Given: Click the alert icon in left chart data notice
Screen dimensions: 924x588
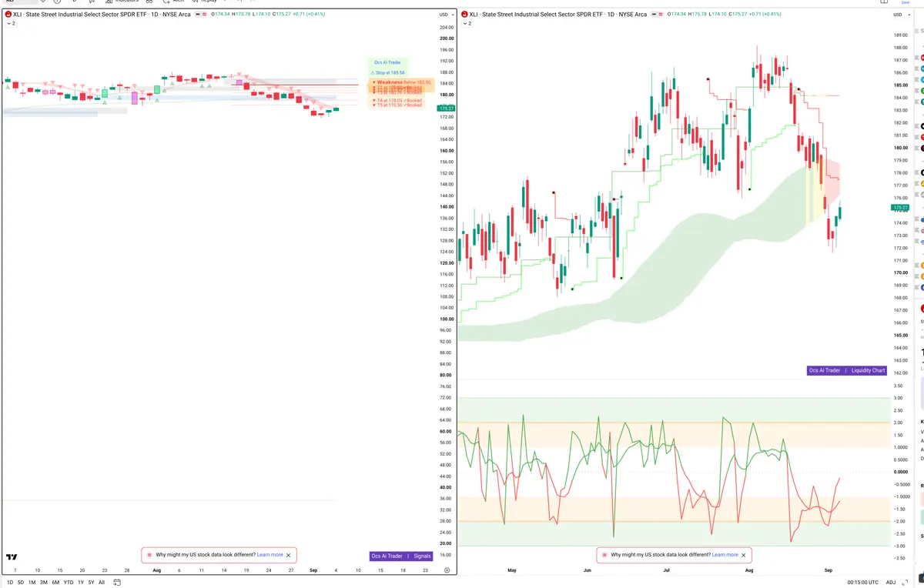Looking at the screenshot, I should pyautogui.click(x=149, y=555).
